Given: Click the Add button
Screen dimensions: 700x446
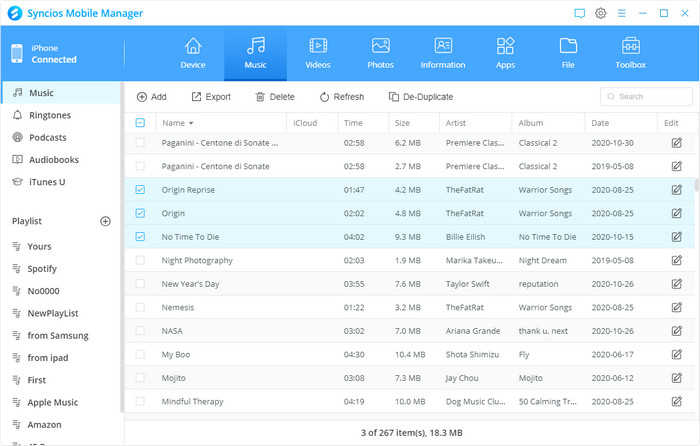Looking at the screenshot, I should [x=151, y=97].
